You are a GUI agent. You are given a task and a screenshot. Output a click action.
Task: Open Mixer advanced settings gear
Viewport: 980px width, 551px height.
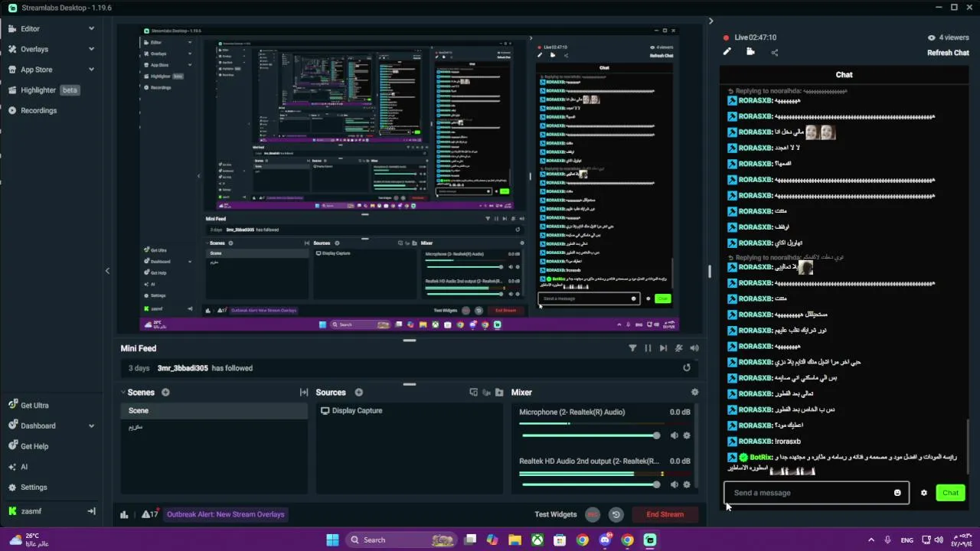(x=694, y=393)
